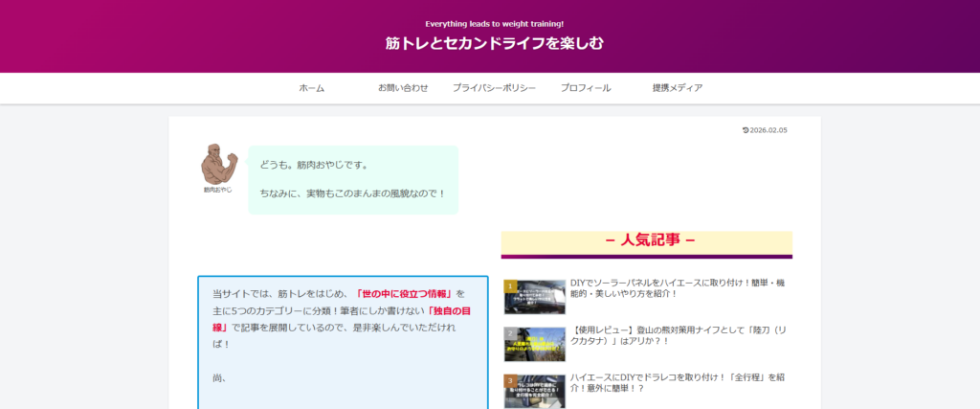Click the gold rank 1 badge
The width and height of the screenshot is (980, 409).
tap(510, 285)
